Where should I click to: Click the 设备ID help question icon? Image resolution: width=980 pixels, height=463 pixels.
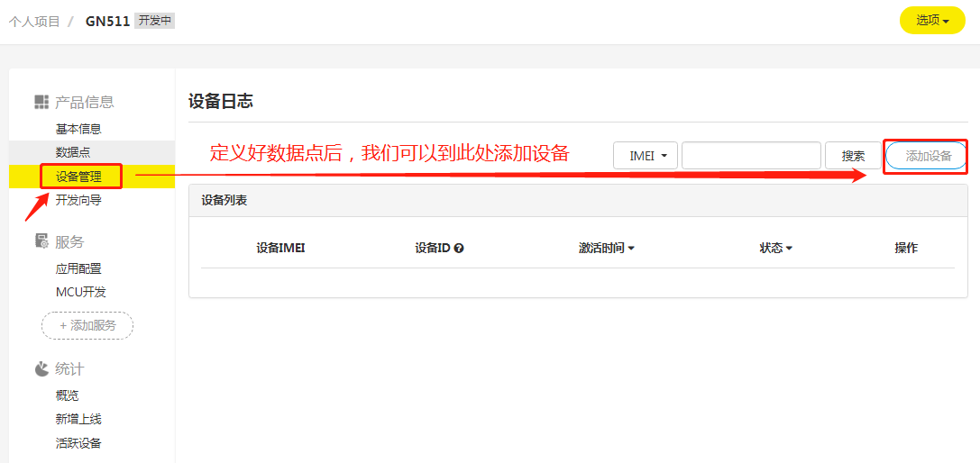459,249
